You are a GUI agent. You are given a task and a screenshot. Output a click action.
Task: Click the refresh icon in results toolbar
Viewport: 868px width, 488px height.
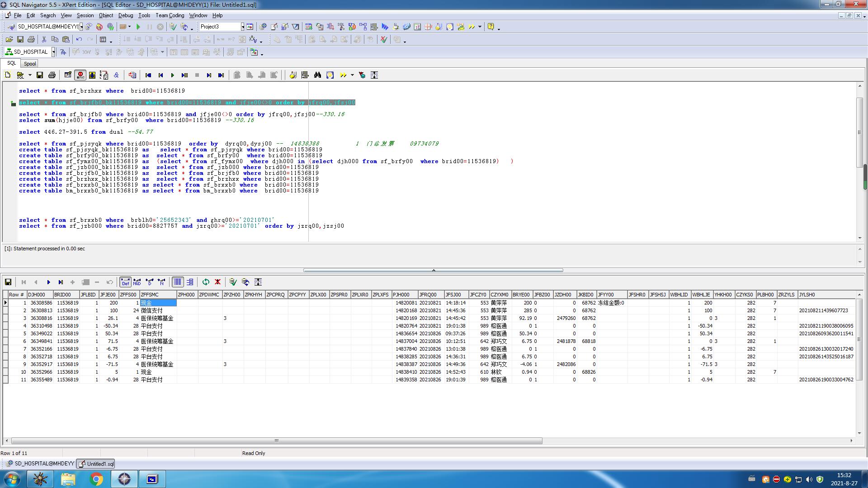[206, 282]
